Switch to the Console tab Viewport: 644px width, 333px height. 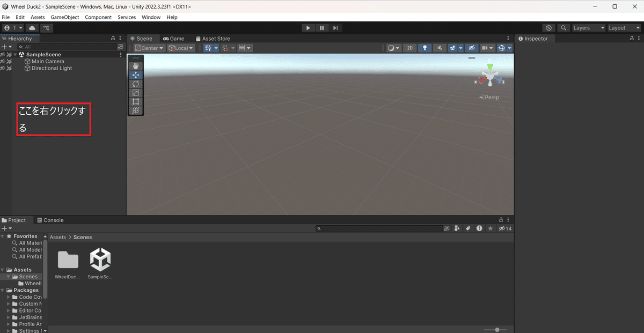pos(49,220)
